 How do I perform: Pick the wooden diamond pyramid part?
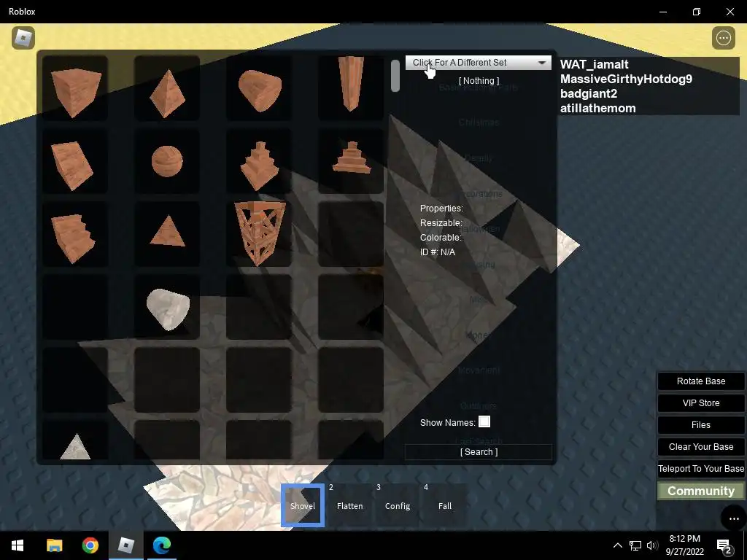pyautogui.click(x=167, y=88)
